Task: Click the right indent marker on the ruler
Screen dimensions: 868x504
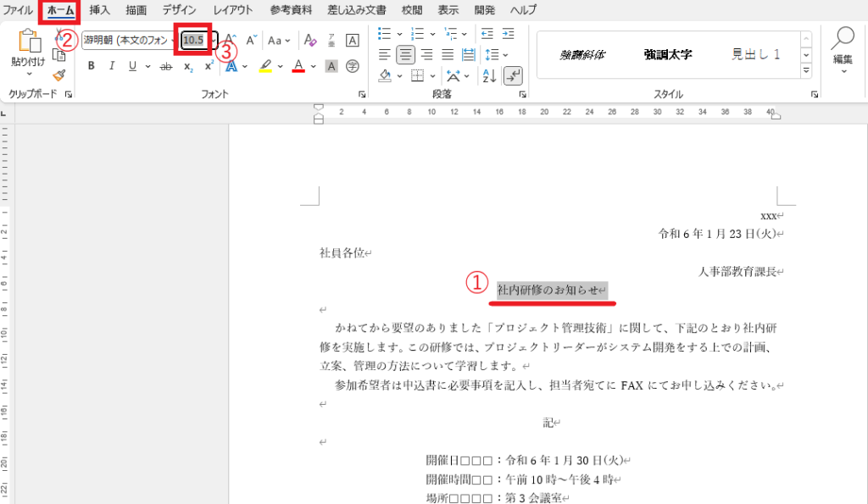Action: (x=776, y=116)
